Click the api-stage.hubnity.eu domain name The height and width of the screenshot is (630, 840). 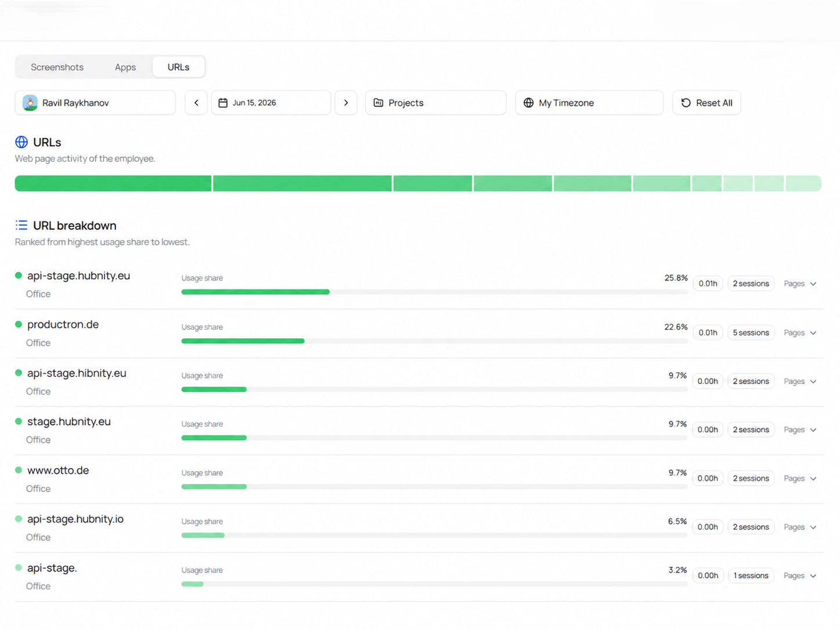click(x=78, y=276)
